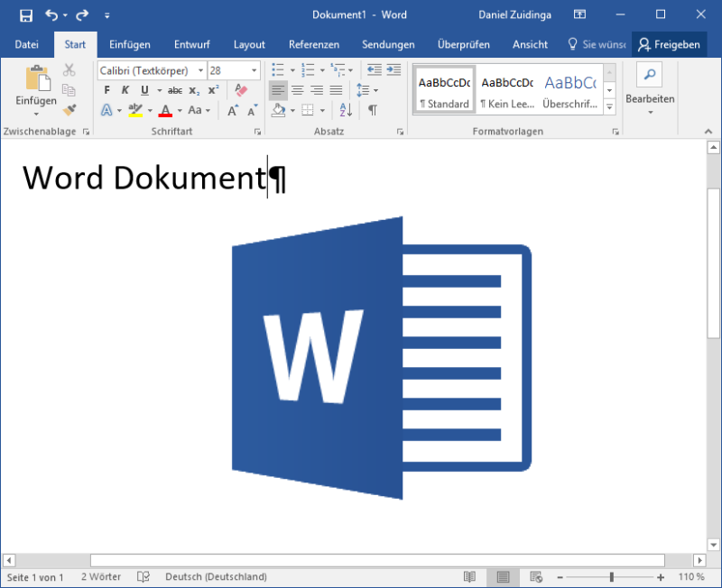
Task: Check spelling via status bar proofing icon
Action: [x=143, y=576]
